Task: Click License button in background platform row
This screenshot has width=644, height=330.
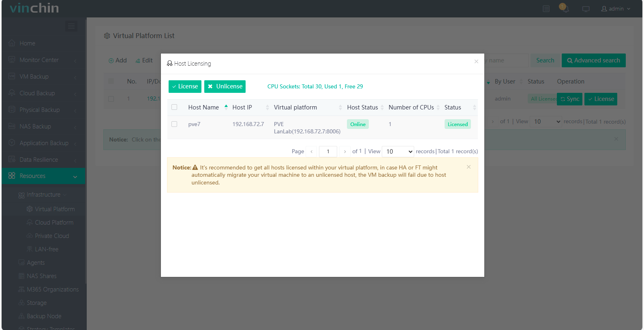Action: click(x=601, y=99)
